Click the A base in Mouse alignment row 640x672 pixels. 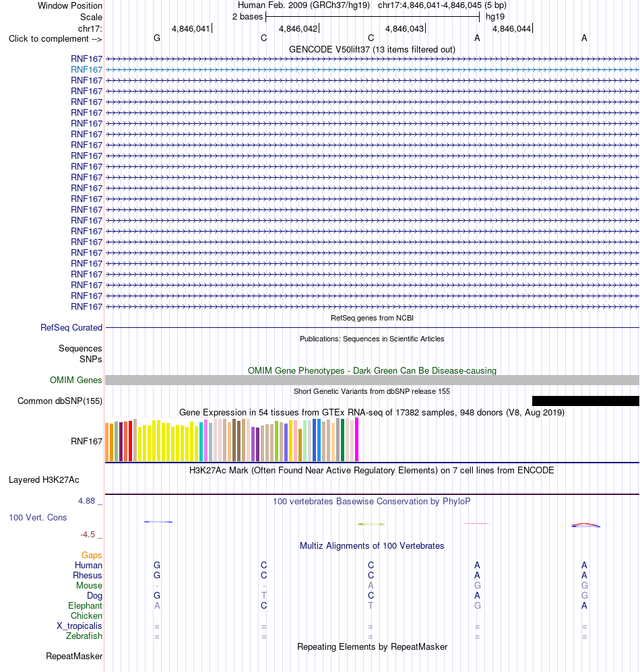point(371,585)
